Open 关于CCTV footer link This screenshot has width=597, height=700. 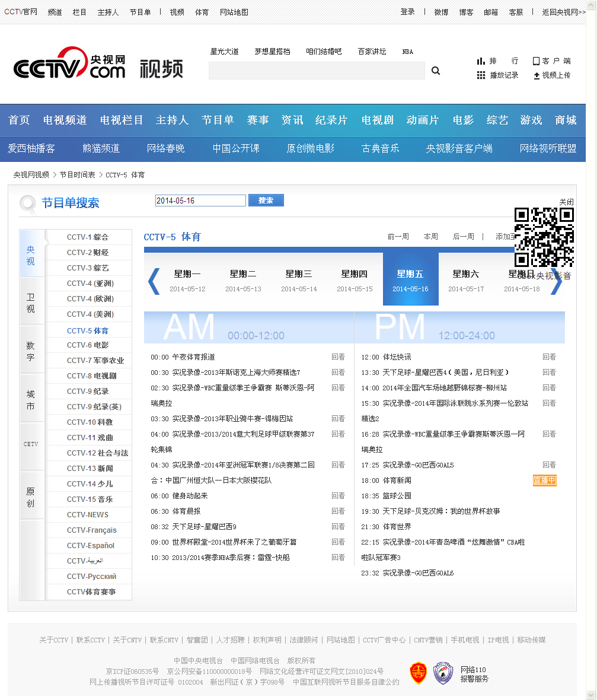53,640
